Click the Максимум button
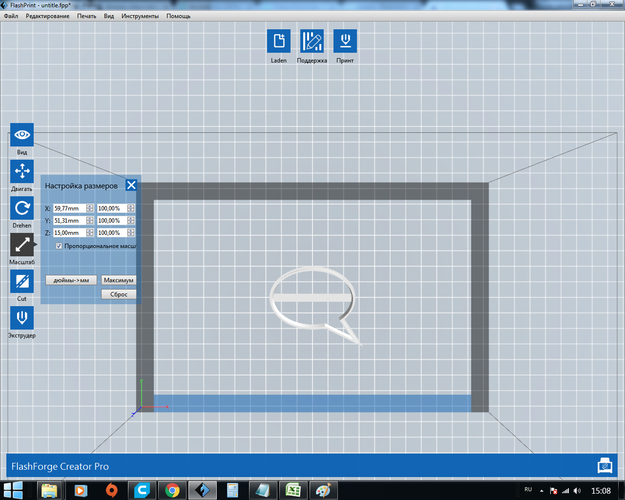This screenshot has width=625, height=500. (118, 280)
